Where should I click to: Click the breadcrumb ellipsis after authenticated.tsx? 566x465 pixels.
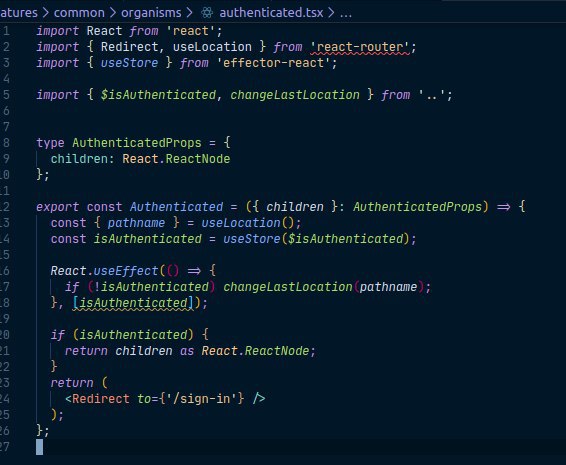[345, 13]
